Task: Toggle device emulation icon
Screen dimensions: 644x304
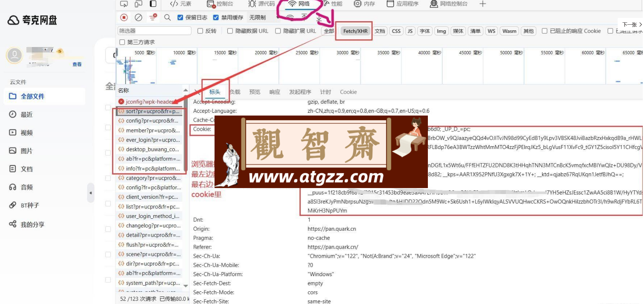Action: 138,4
